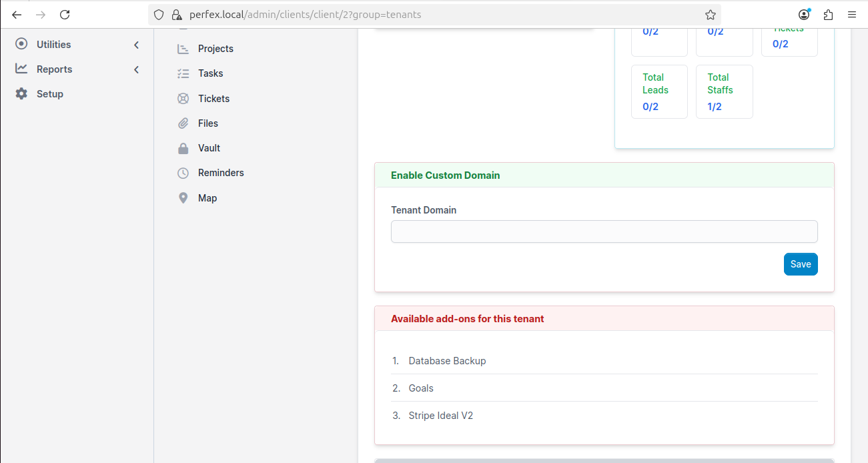The image size is (868, 463).
Task: Click the Tickets support icon
Action: (x=183, y=98)
